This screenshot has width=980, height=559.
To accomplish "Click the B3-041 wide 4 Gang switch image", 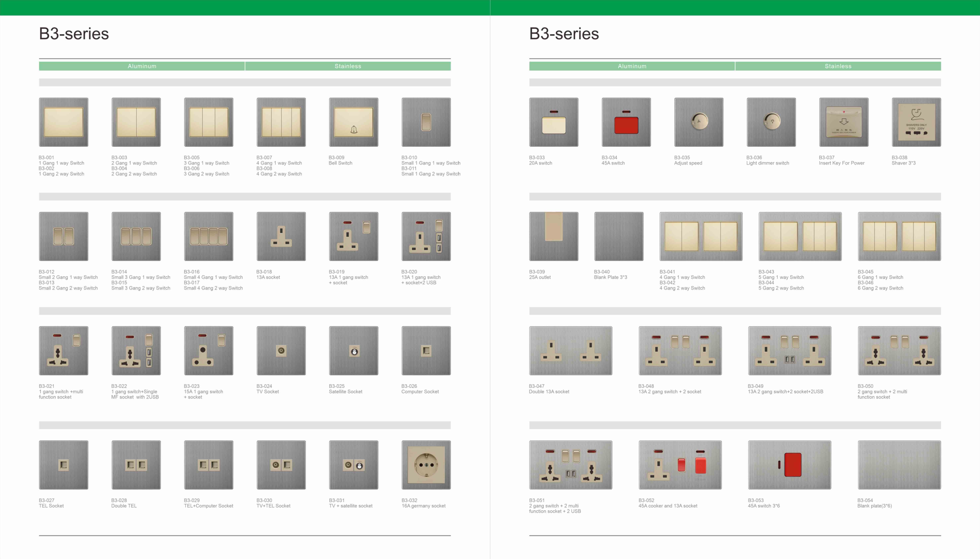I will (x=701, y=236).
